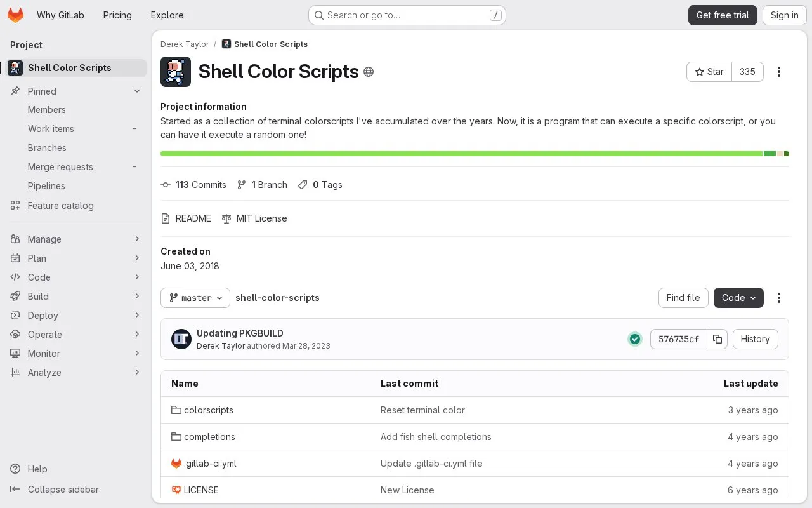Click the Sign in button
This screenshot has height=508, width=812.
click(784, 15)
